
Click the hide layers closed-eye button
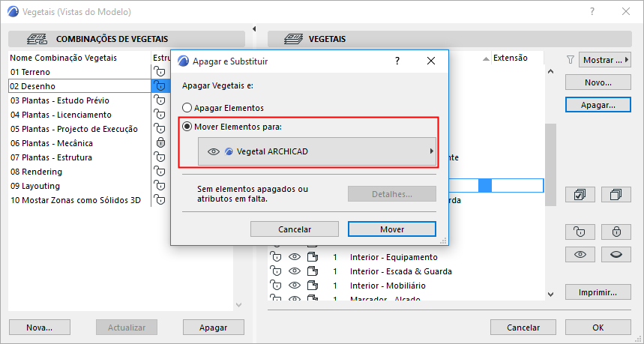click(616, 255)
